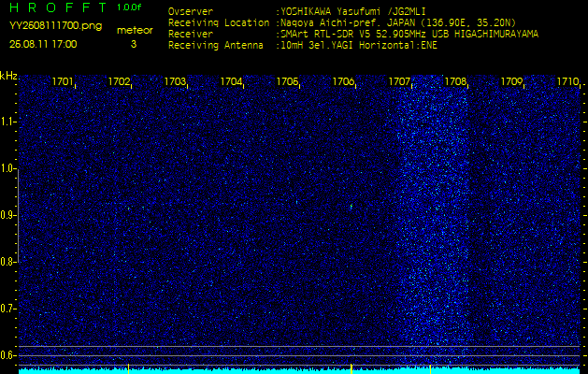Click the "Ovserver" field label

tap(191, 11)
